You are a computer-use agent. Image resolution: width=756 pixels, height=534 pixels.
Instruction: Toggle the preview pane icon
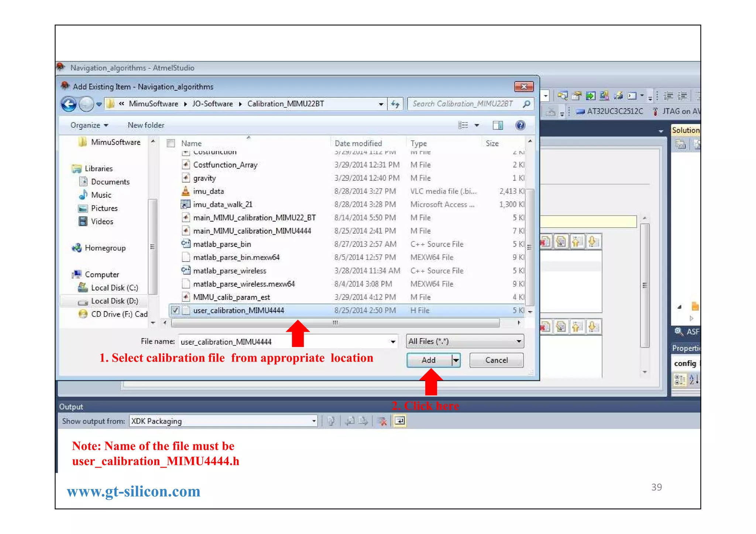click(x=498, y=125)
